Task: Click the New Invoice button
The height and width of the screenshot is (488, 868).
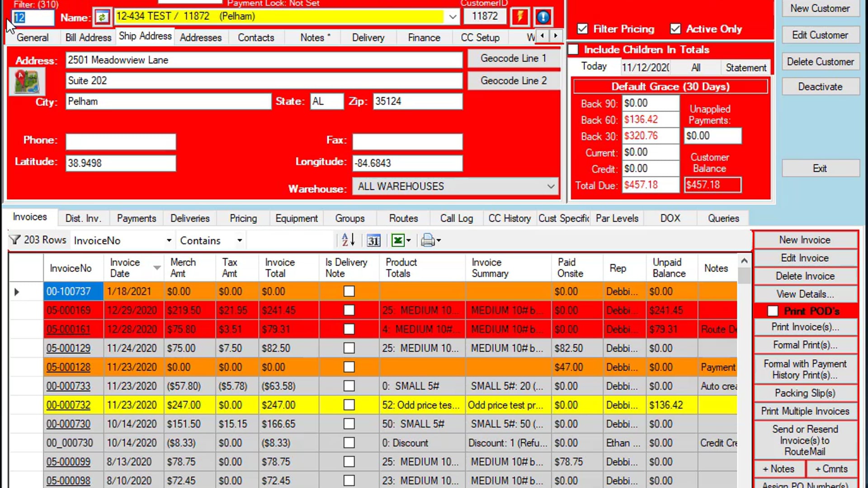Action: point(805,240)
